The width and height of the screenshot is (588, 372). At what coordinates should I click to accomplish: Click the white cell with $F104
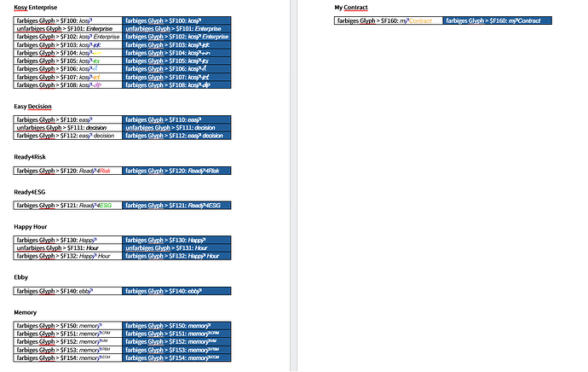[68, 53]
